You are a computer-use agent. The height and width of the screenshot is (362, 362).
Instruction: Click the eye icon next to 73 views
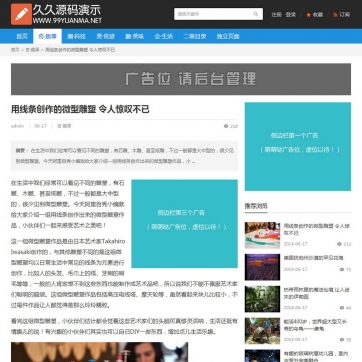[342, 269]
